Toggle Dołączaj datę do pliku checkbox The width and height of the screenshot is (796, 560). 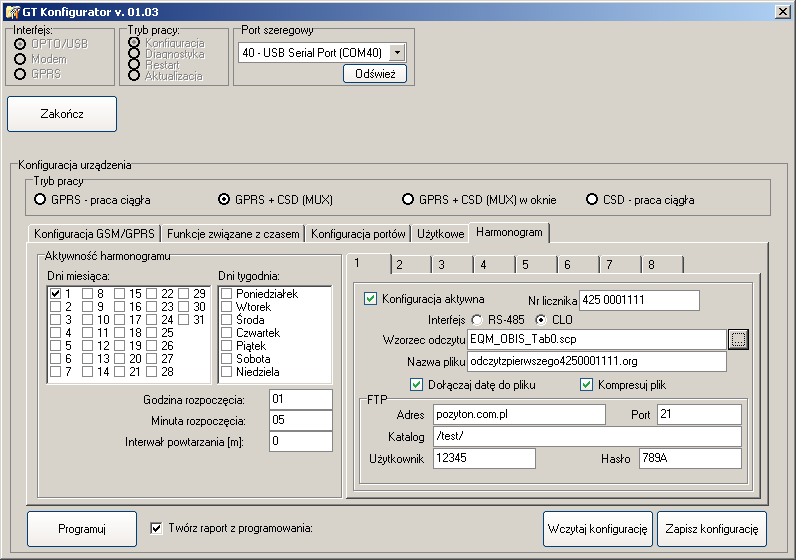[416, 384]
